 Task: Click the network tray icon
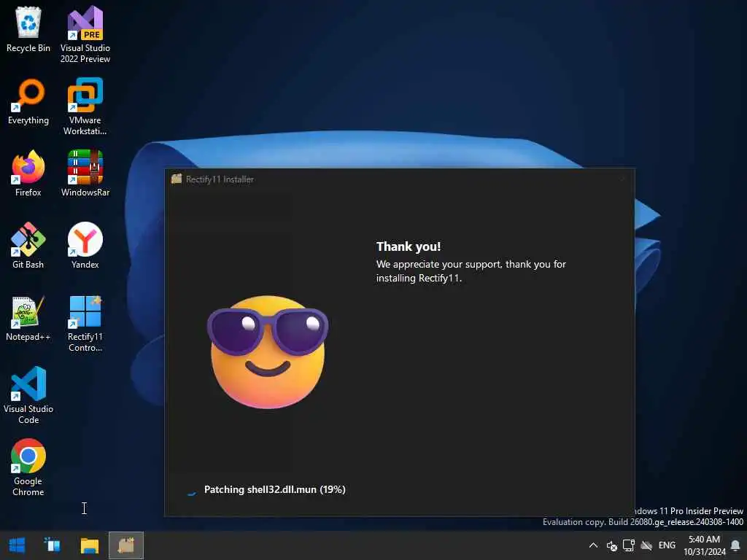[x=629, y=545]
